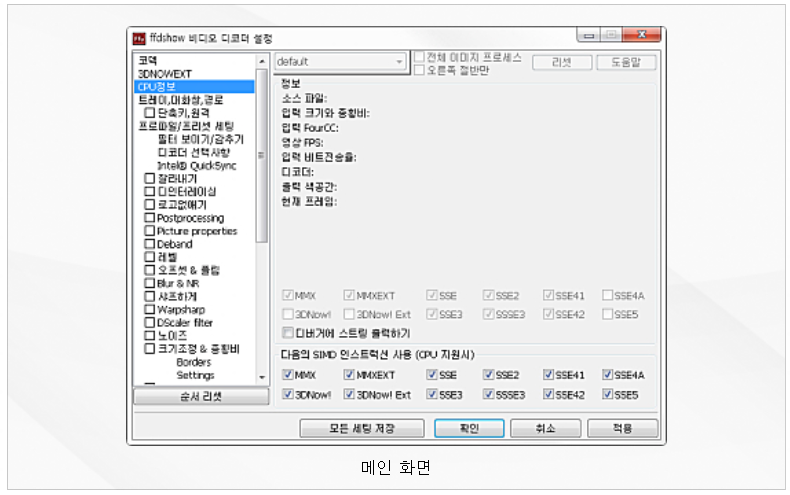
Task: Enable the DScaler filter checkbox
Action: [x=150, y=322]
